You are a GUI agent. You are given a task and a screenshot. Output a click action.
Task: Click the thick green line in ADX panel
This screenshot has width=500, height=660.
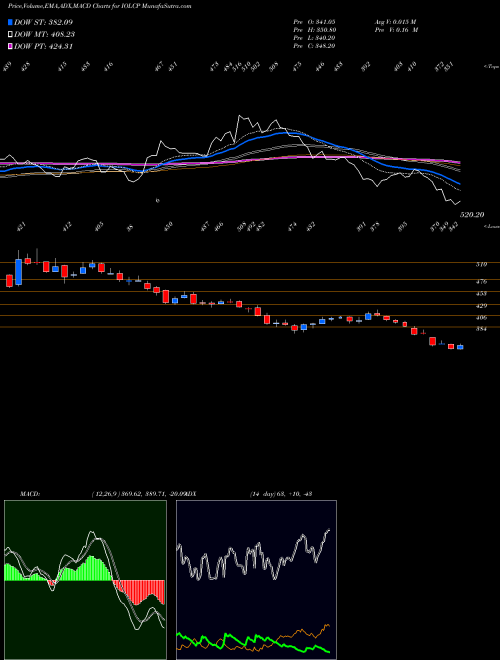click(x=253, y=640)
